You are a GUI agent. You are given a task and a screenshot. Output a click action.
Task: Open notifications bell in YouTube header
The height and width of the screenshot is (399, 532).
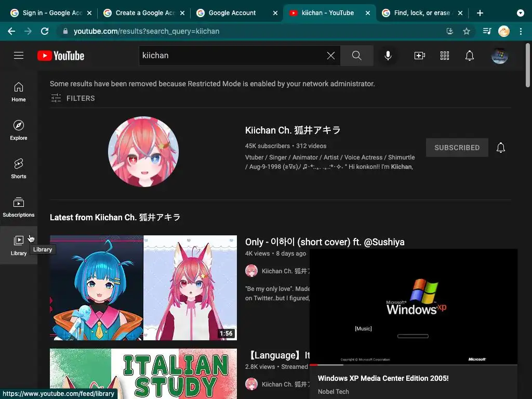click(470, 55)
